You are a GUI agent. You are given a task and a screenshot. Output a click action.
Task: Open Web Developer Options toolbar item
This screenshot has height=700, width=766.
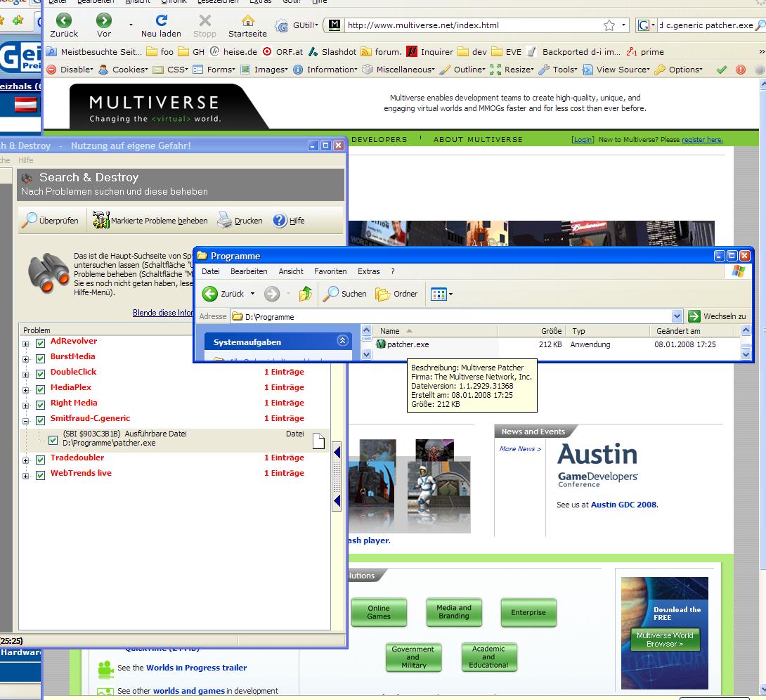coord(678,70)
